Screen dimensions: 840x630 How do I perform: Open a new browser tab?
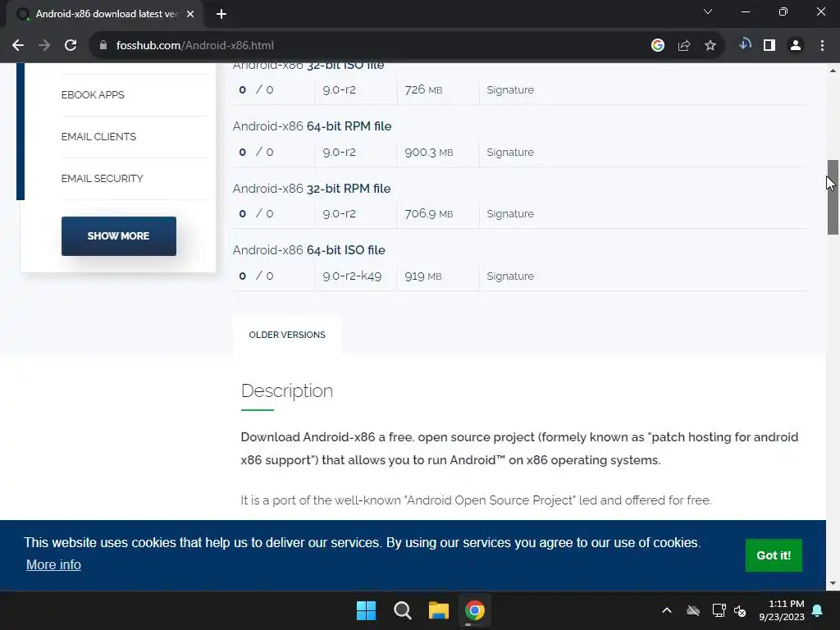(221, 14)
